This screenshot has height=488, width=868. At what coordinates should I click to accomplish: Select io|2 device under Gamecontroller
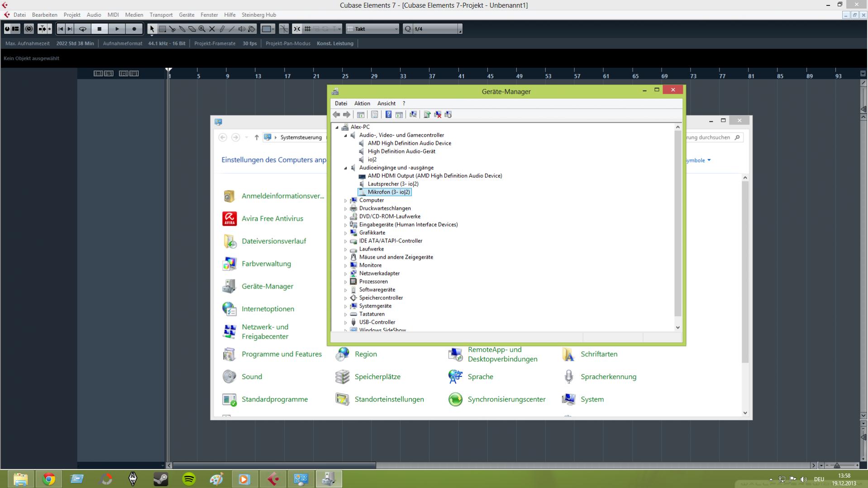(x=372, y=160)
